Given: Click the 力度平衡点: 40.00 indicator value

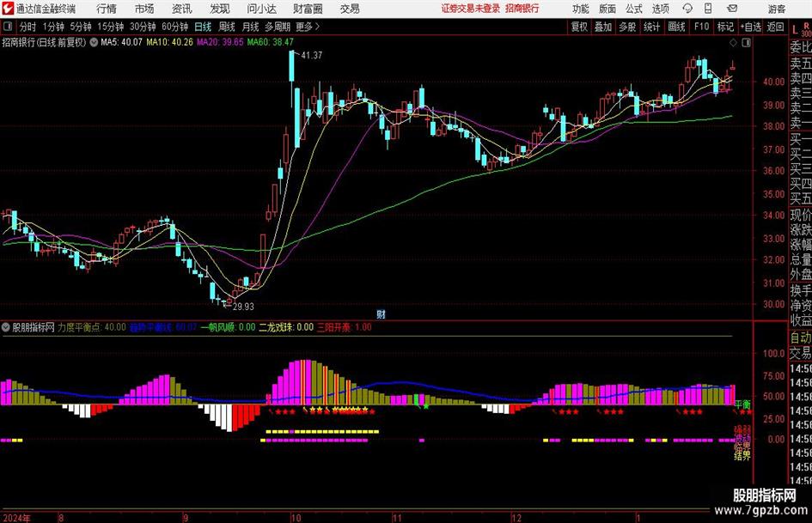Looking at the screenshot, I should [92, 327].
